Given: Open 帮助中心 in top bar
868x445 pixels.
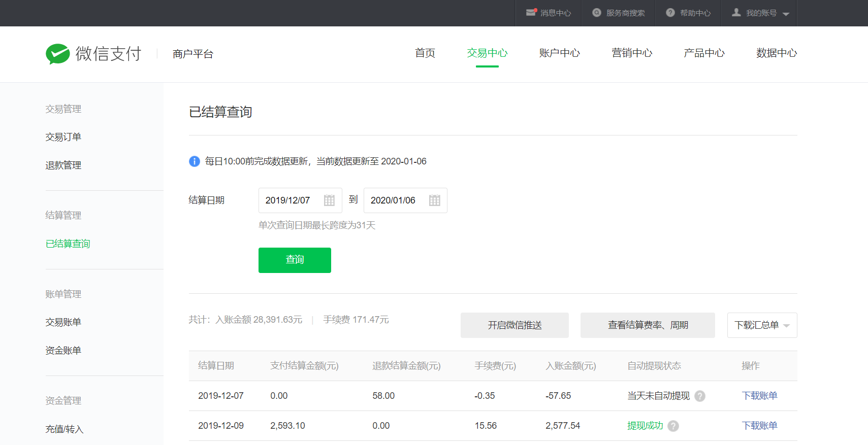Looking at the screenshot, I should pyautogui.click(x=695, y=13).
